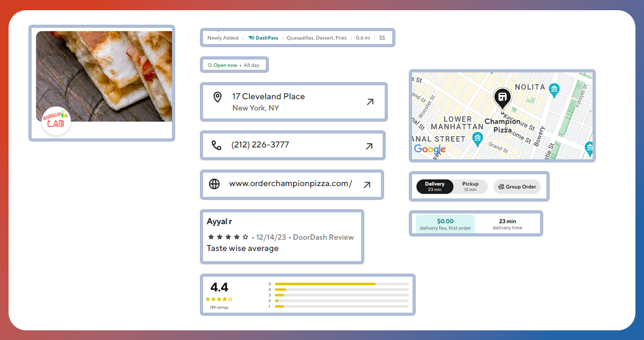Screen dimensions: 644x340
Task: Click the clock icon beside Open now
Action: tap(209, 65)
